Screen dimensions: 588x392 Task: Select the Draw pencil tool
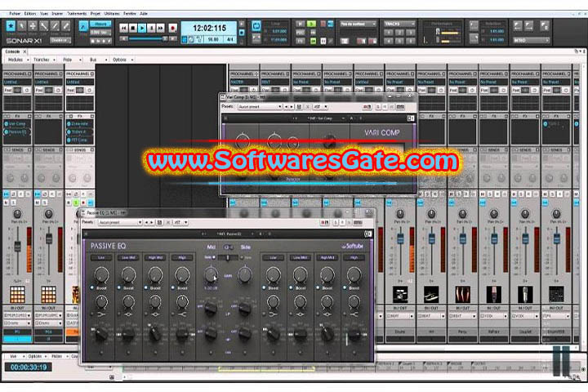coord(55,26)
